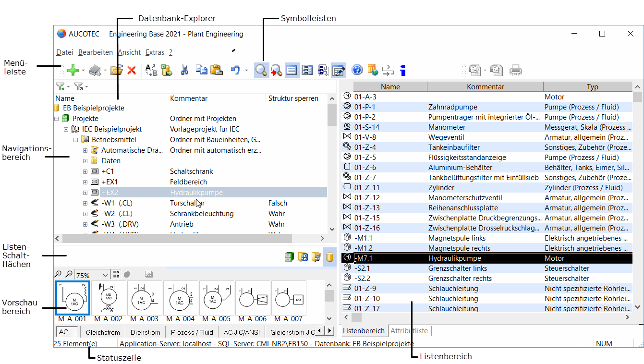Click the magnifier search icon in toolbar
Image resolution: width=644 pixels, height=364 pixels.
[x=261, y=71]
